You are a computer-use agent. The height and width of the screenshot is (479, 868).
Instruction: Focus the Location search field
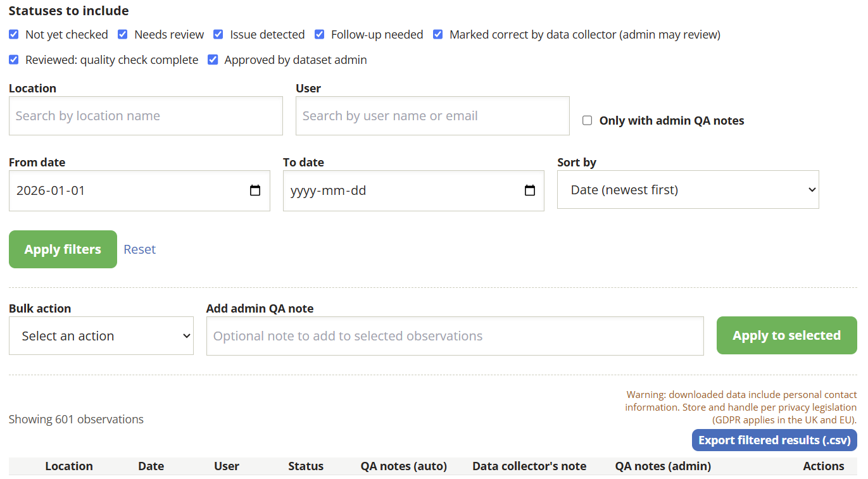point(146,116)
